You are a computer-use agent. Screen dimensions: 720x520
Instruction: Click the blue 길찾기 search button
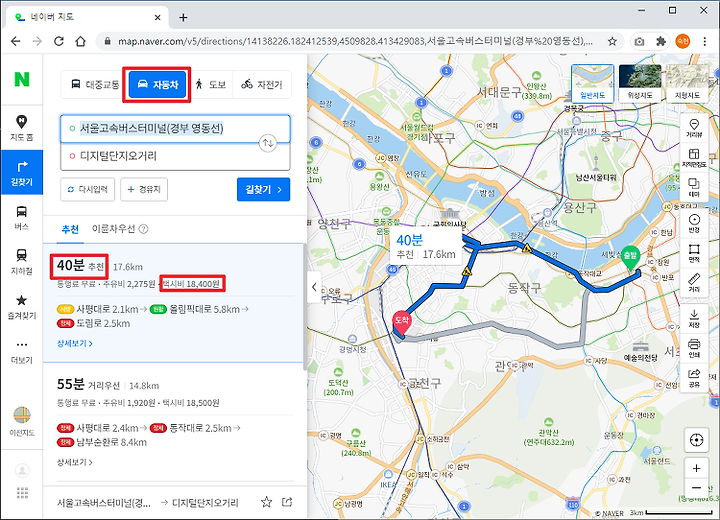(264, 189)
